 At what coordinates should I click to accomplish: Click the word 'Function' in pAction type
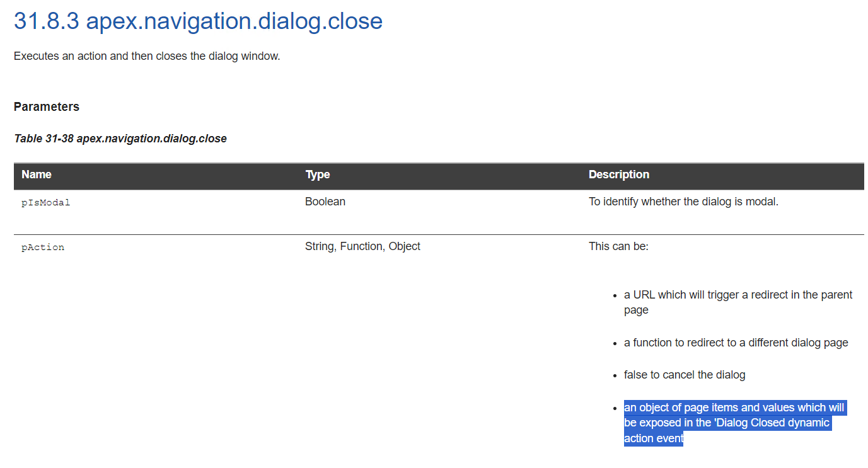(x=362, y=246)
